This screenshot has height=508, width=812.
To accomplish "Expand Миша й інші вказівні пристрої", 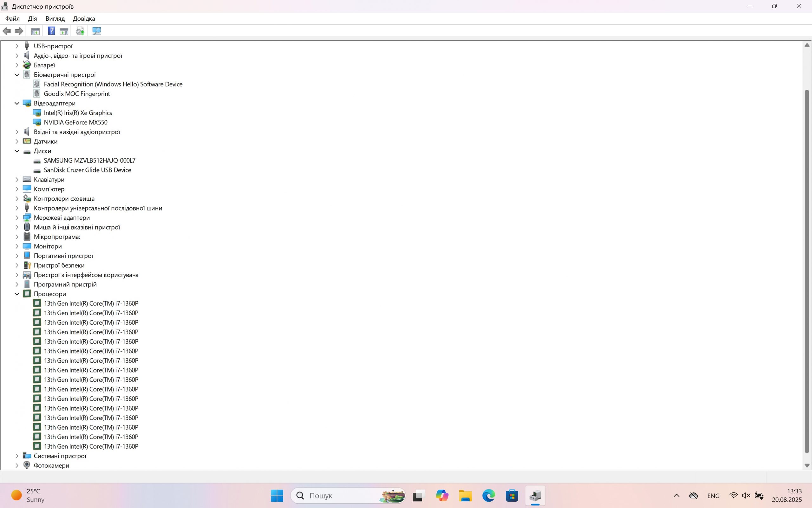I will point(17,227).
